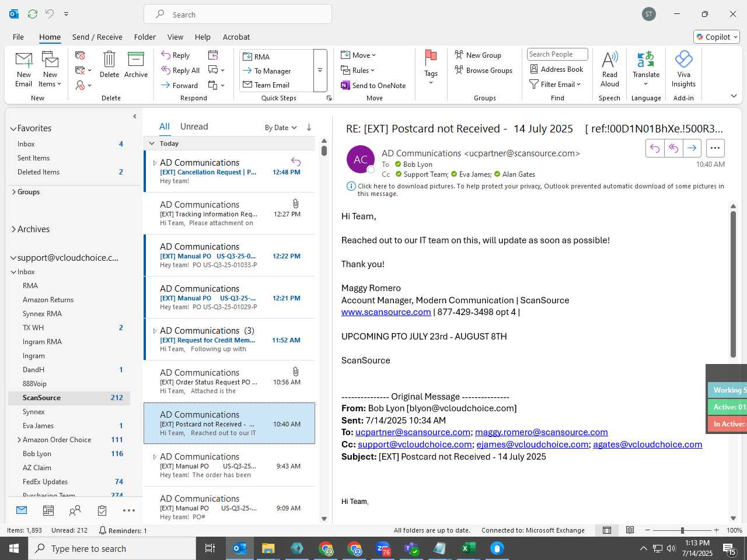Click New Group icon
This screenshot has width=747, height=560.
(x=478, y=55)
